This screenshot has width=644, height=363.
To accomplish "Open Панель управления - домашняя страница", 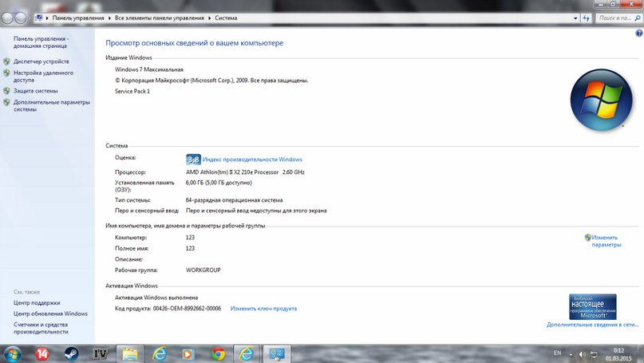I will tap(41, 42).
